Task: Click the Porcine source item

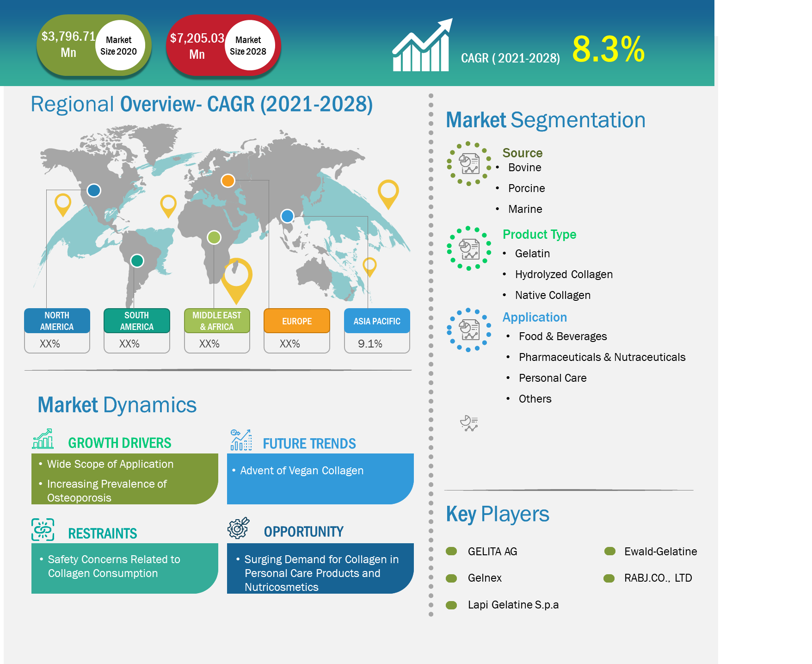Action: [x=526, y=188]
